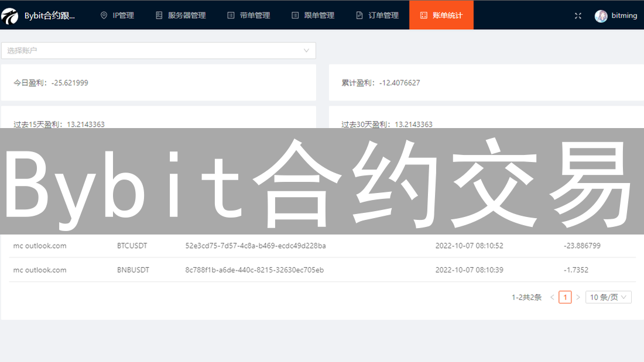This screenshot has height=362, width=644.
Task: Open the 选择账户 account dropdown
Action: tap(159, 50)
